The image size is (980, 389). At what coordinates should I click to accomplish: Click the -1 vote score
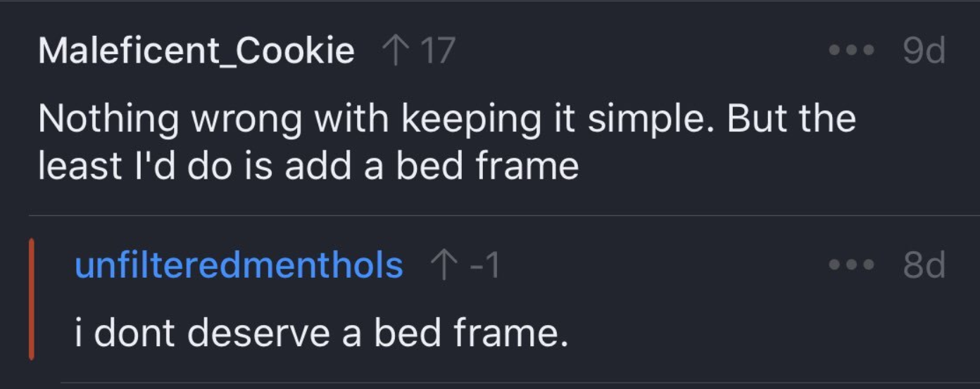(483, 265)
